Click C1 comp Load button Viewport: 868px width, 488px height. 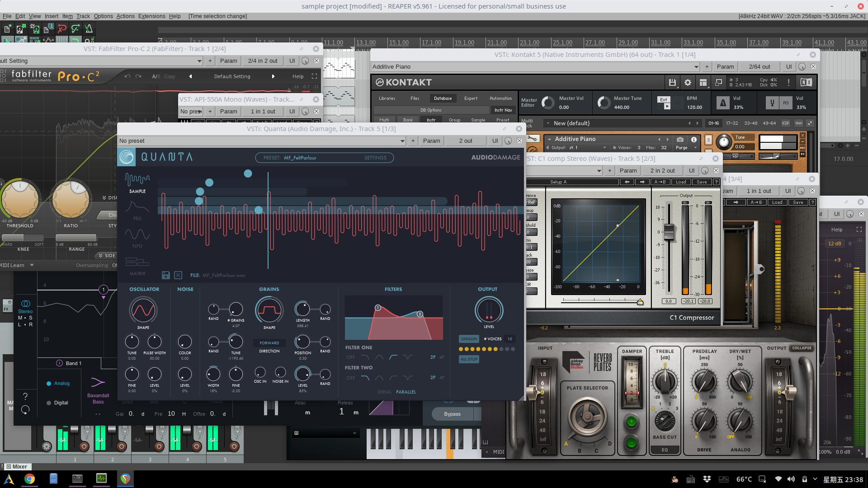tap(680, 182)
